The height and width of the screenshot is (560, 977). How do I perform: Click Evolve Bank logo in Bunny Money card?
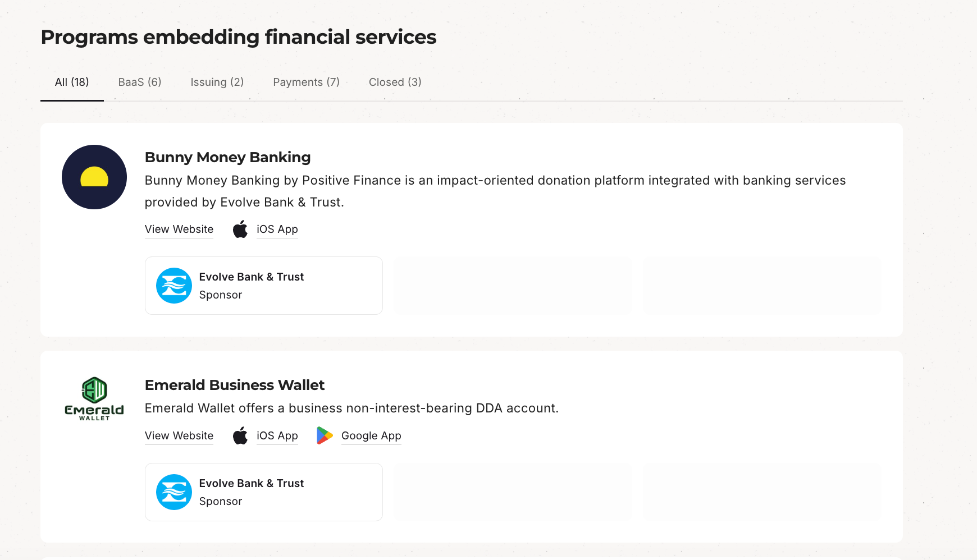coord(174,286)
